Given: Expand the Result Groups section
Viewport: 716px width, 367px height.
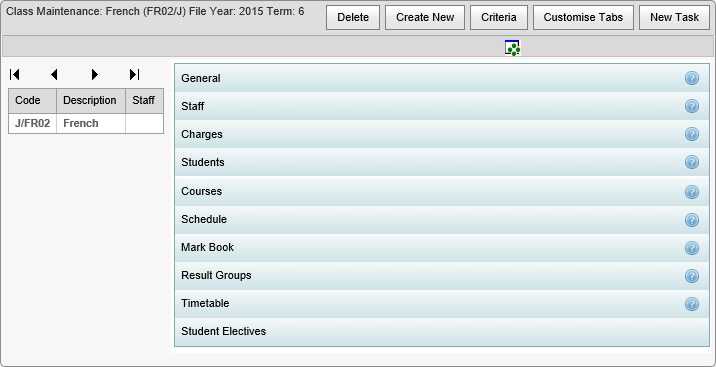Looking at the screenshot, I should [x=442, y=276].
